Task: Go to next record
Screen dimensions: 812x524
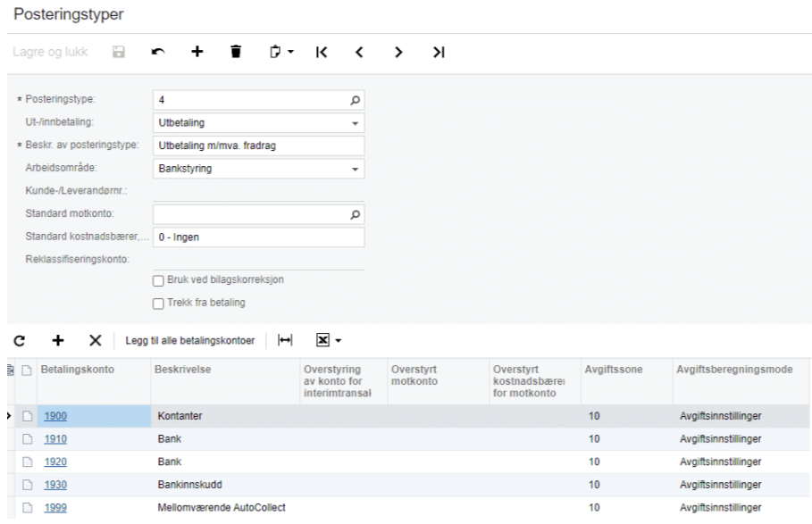Action: [398, 52]
